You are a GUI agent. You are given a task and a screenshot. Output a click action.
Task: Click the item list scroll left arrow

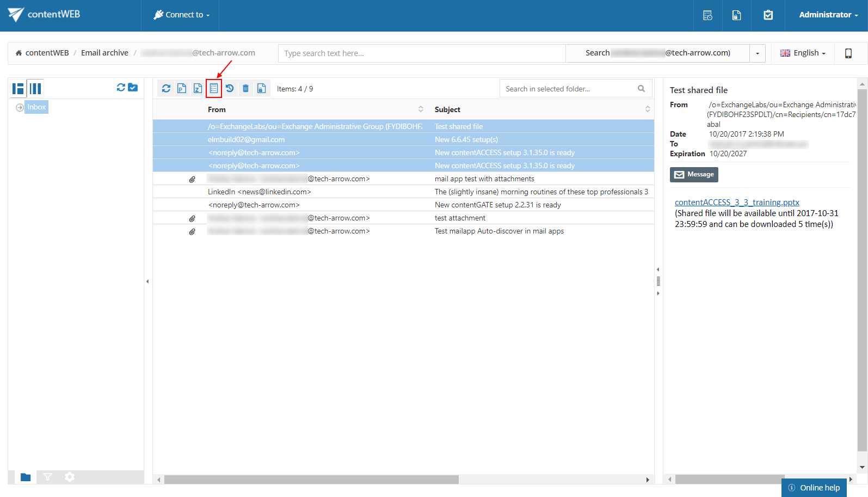[x=158, y=480]
